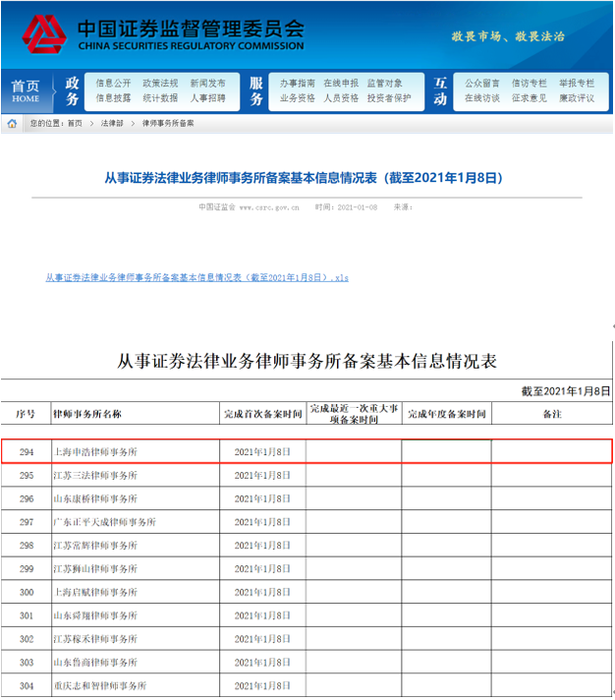Go to 办事指南 under 服务
The height and width of the screenshot is (700, 615).
(298, 83)
